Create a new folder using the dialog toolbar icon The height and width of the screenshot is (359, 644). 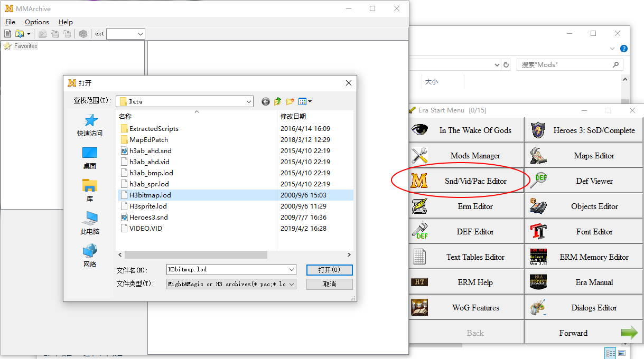[x=290, y=101]
